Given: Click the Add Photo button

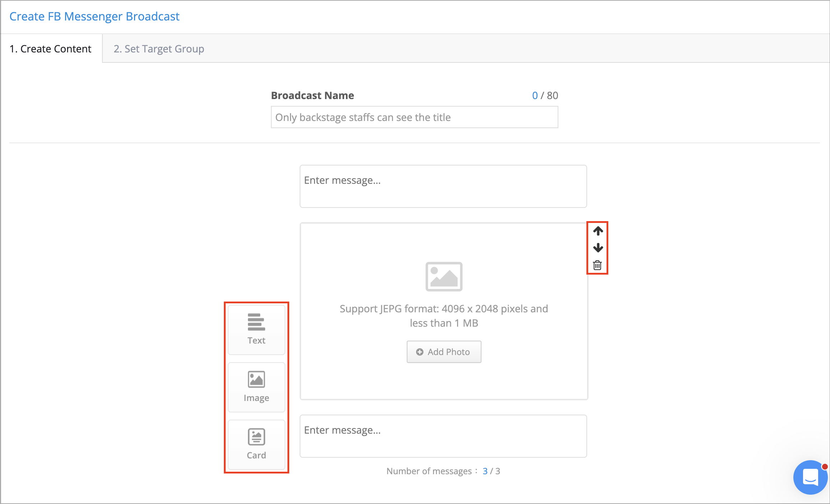Looking at the screenshot, I should click(444, 352).
